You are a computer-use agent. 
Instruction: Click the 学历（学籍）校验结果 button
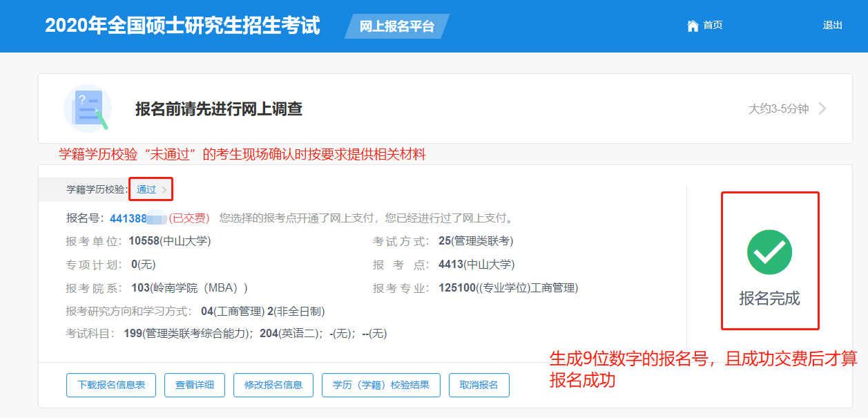click(x=382, y=385)
